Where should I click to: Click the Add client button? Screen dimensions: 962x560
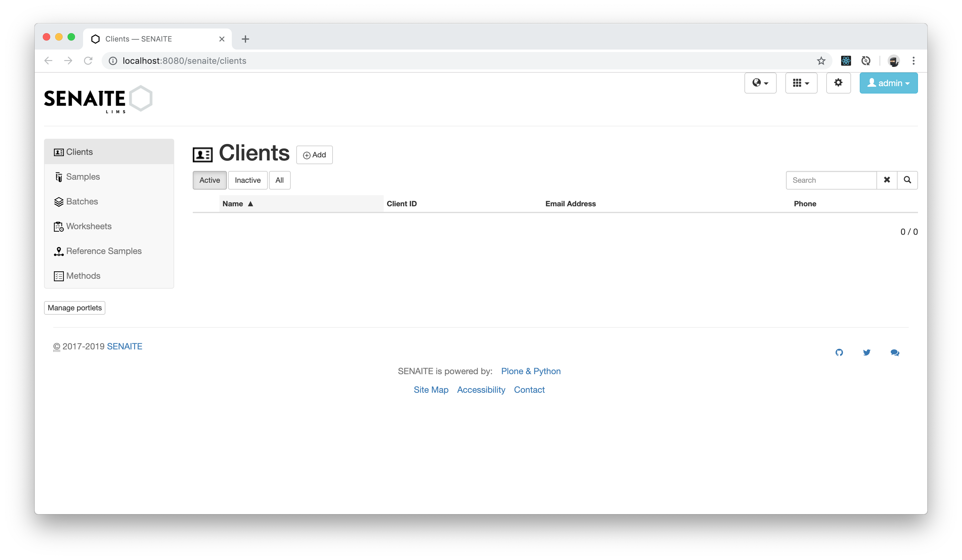314,155
